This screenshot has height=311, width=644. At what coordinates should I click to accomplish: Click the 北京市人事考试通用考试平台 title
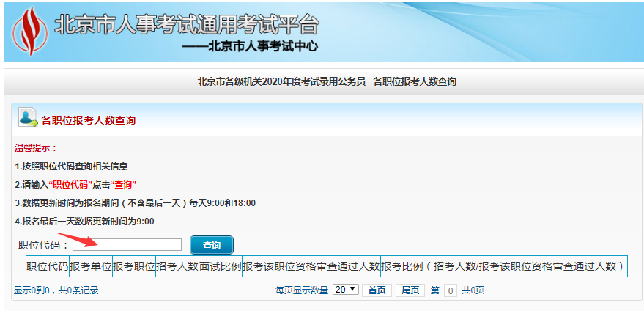pos(187,26)
